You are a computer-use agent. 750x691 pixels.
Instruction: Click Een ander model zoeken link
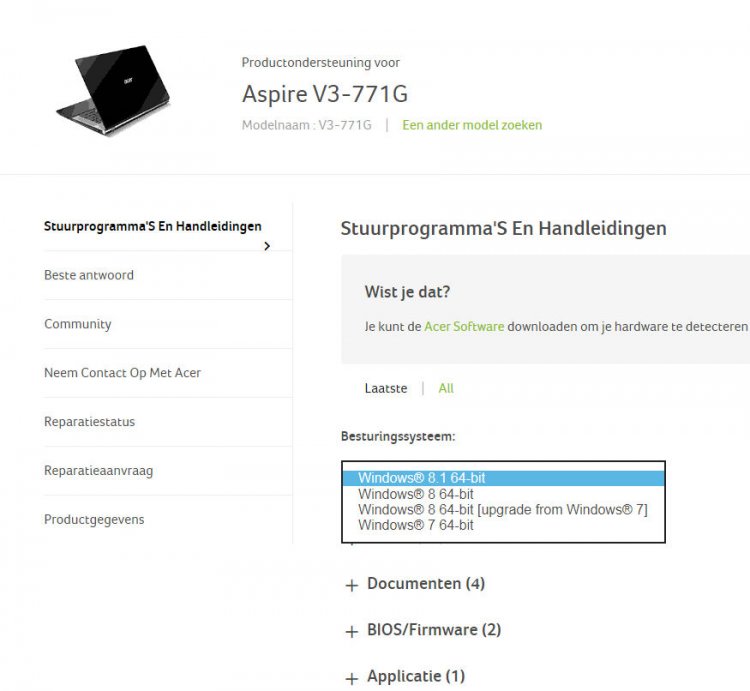pyautogui.click(x=472, y=125)
